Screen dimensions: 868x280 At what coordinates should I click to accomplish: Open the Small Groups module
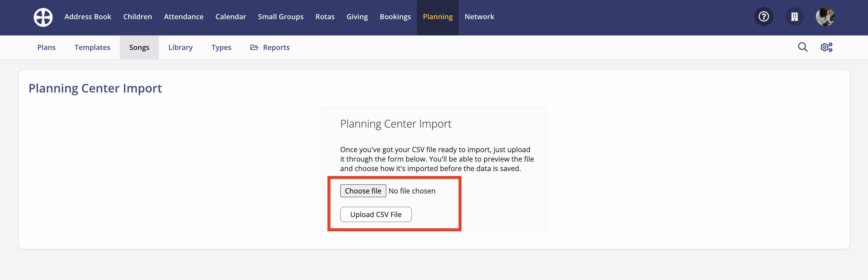tap(281, 17)
